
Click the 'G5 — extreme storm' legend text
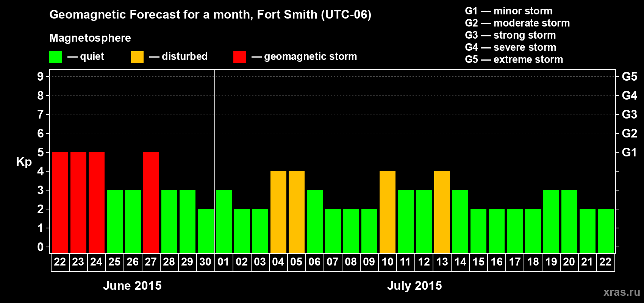[x=514, y=59]
